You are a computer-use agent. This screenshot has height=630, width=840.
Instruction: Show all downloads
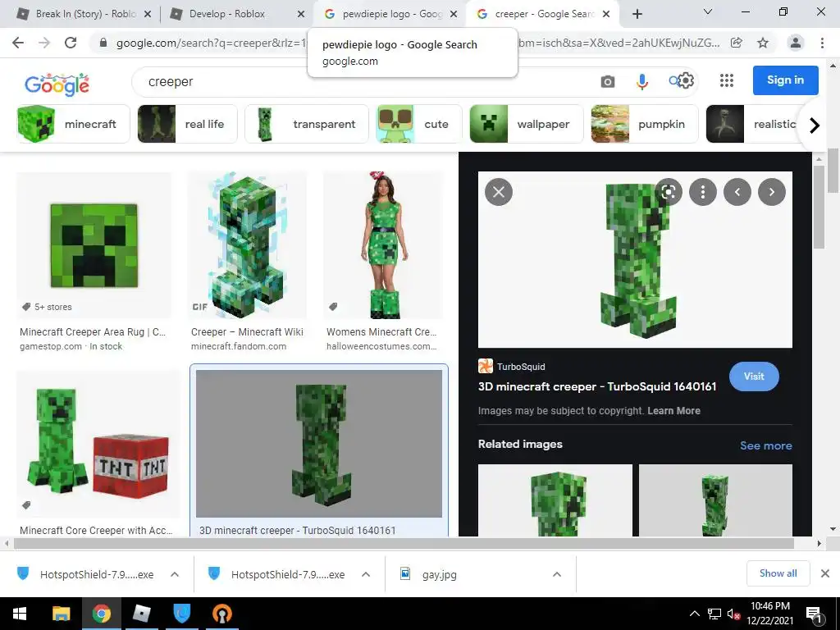click(x=778, y=573)
